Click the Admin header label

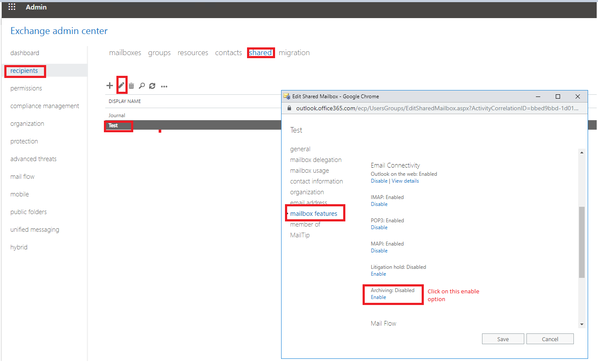coord(36,7)
